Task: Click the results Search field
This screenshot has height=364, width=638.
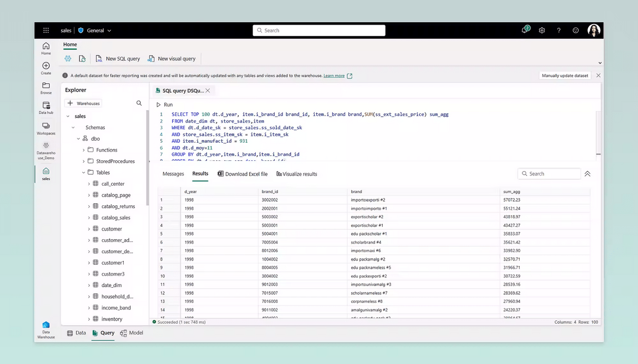Action: pos(549,174)
